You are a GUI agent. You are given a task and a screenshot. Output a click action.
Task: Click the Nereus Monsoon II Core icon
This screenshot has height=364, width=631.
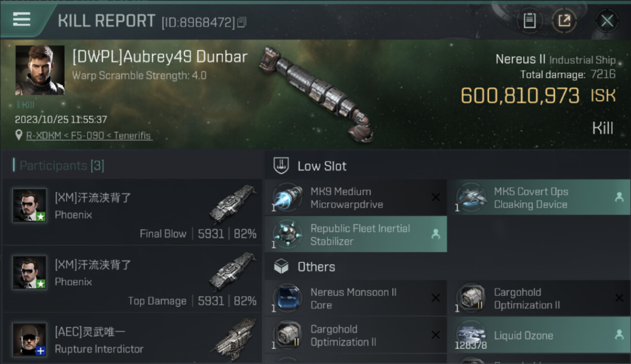pos(288,298)
